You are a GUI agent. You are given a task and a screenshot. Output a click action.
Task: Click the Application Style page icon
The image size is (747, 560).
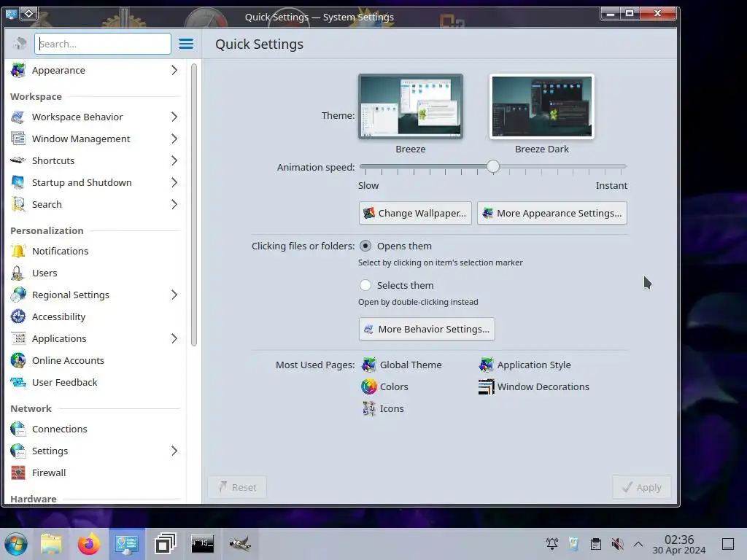487,365
